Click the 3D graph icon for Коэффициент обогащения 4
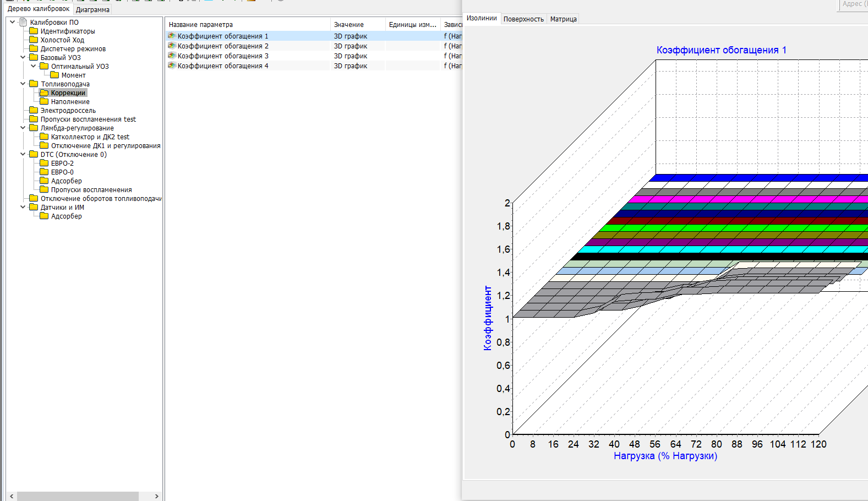Viewport: 868px width, 501px height. [172, 66]
